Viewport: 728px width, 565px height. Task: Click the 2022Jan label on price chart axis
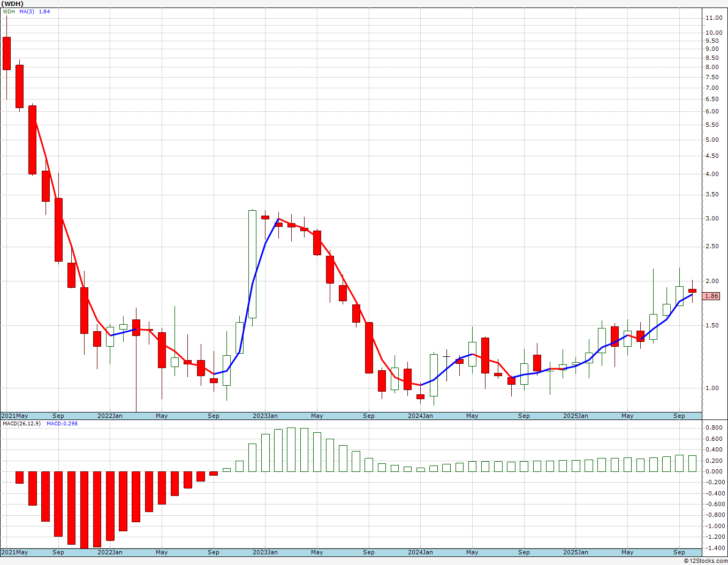pos(110,416)
